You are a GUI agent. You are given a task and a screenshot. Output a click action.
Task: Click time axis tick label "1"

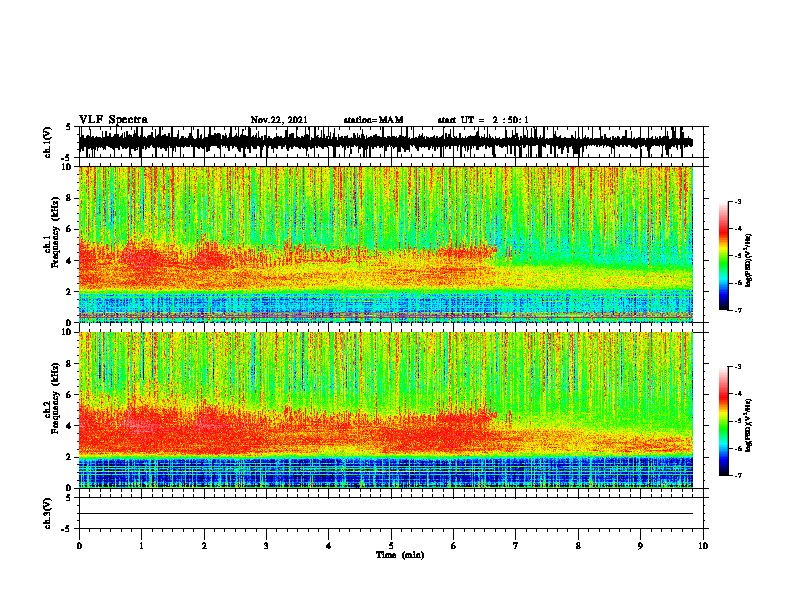(x=141, y=546)
